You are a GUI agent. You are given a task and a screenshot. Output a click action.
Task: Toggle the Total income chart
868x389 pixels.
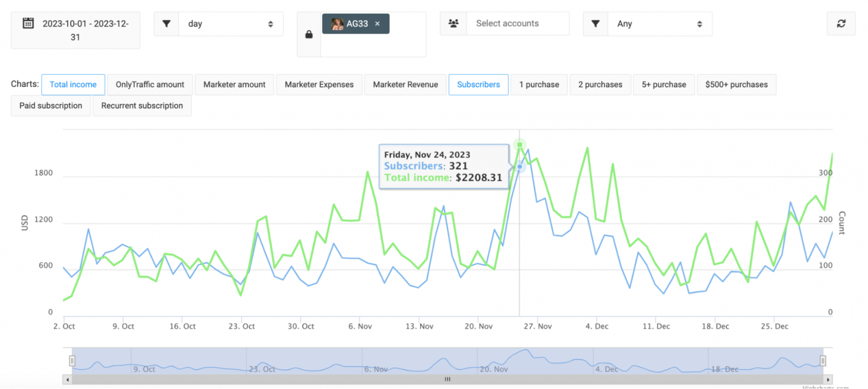(73, 85)
